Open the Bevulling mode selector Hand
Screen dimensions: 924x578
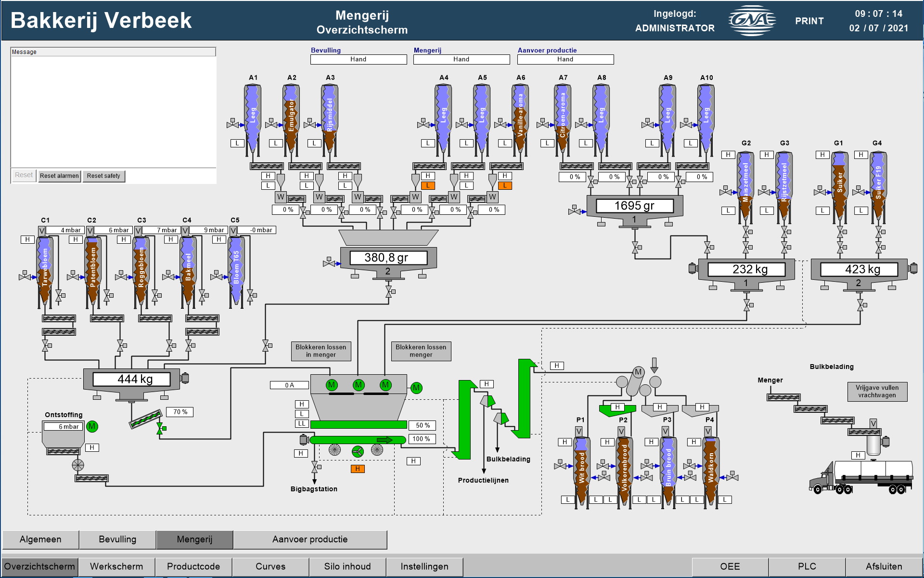359,59
